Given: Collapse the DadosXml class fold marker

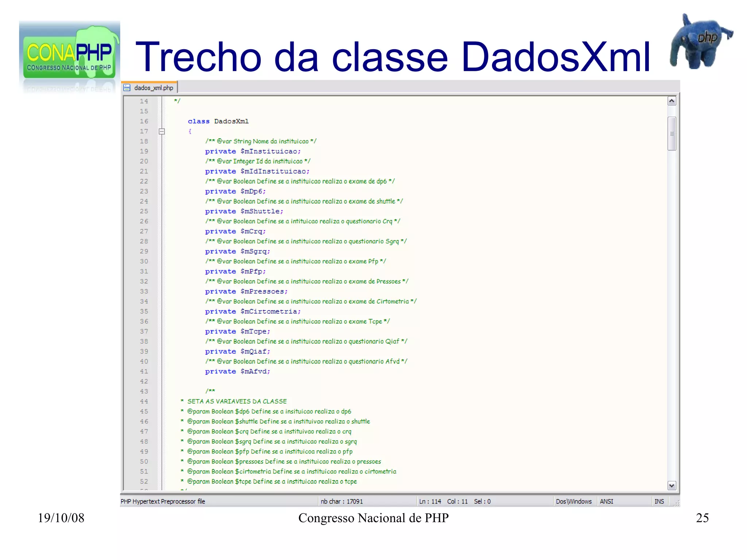Looking at the screenshot, I should tap(162, 131).
